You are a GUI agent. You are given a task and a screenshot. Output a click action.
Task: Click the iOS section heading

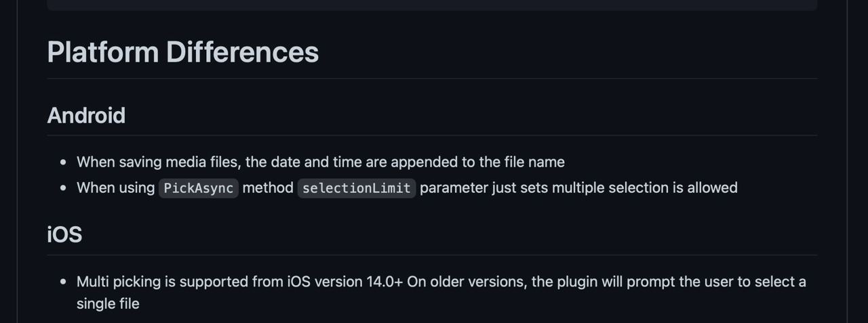[64, 234]
